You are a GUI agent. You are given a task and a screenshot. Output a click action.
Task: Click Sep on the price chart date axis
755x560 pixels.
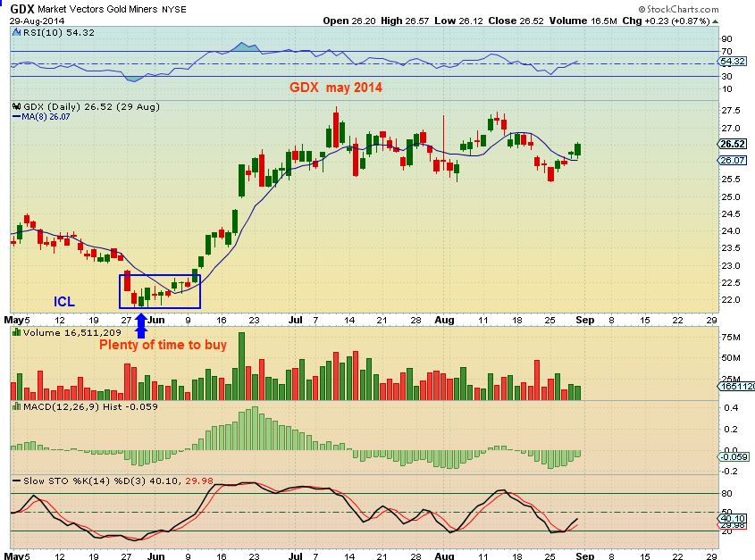(585, 320)
